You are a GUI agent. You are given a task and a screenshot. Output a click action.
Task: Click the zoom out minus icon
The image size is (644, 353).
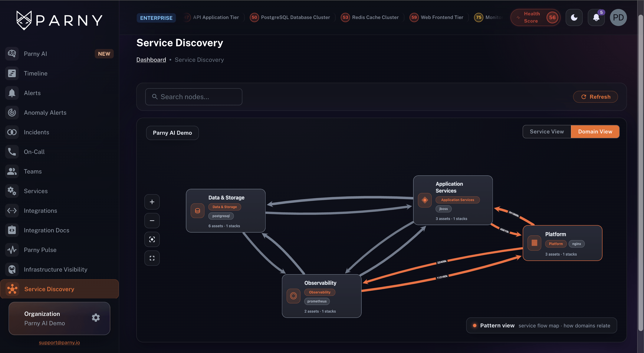152,220
